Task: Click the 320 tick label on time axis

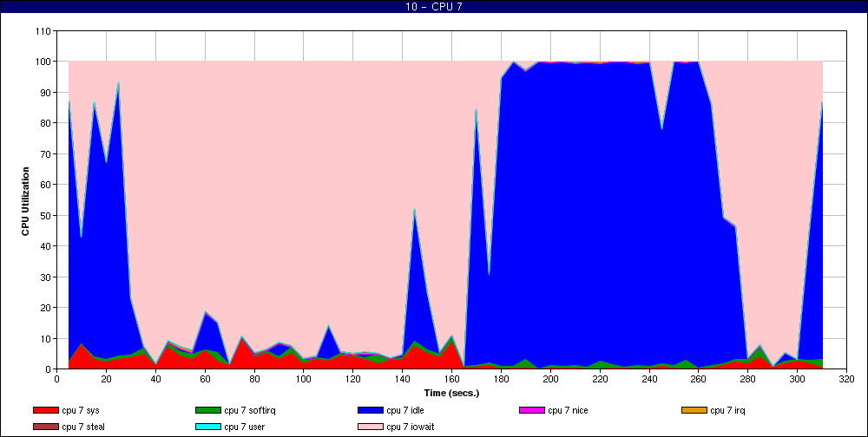Action: tap(846, 379)
